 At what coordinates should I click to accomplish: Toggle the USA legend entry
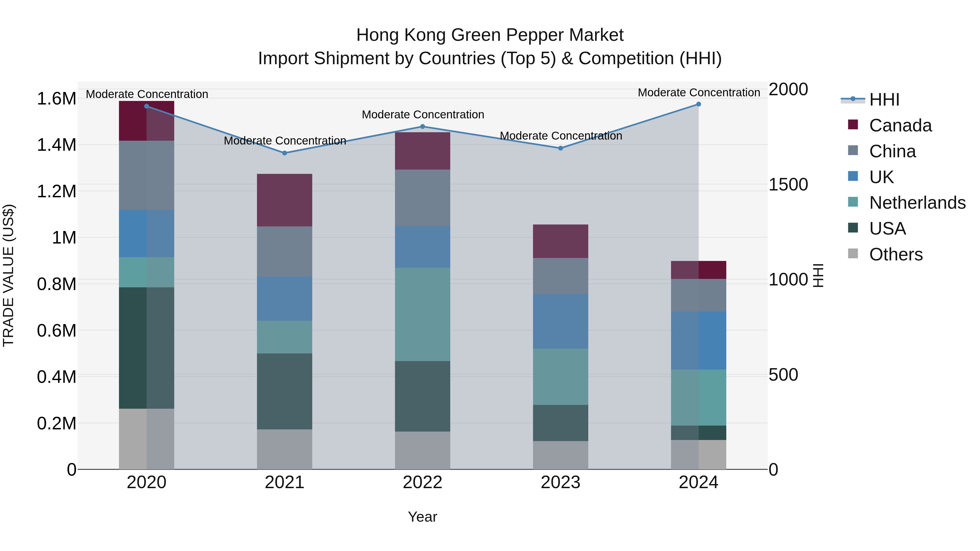pos(877,229)
